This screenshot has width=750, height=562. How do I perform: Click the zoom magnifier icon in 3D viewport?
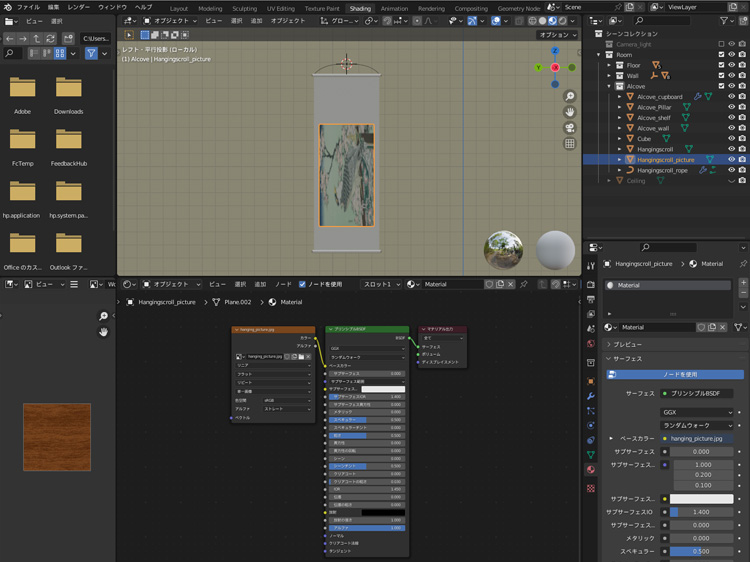click(570, 97)
